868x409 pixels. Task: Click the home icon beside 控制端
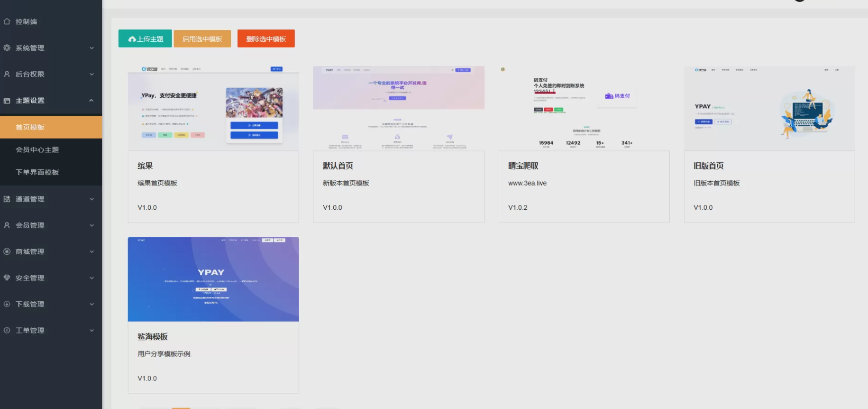(7, 21)
